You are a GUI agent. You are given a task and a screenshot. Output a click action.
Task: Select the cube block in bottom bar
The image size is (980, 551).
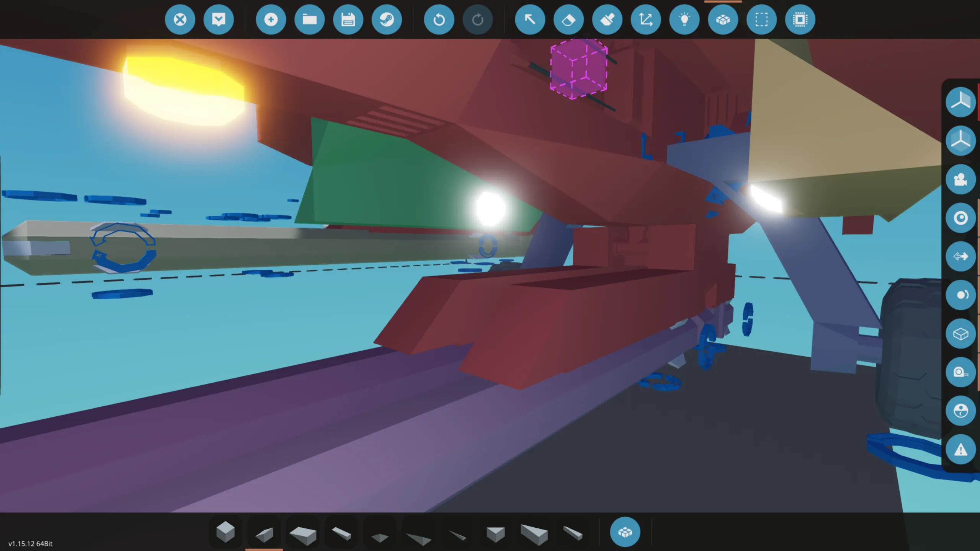click(x=225, y=532)
